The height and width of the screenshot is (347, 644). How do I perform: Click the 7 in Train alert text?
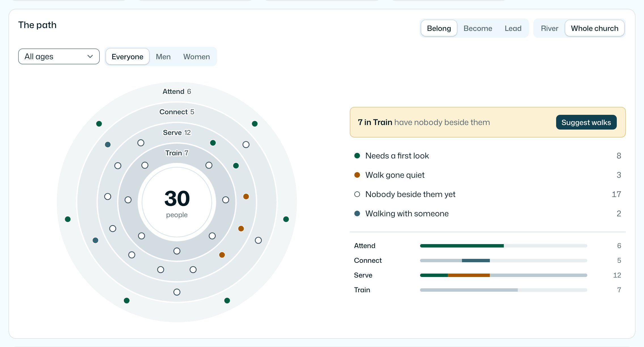click(424, 122)
